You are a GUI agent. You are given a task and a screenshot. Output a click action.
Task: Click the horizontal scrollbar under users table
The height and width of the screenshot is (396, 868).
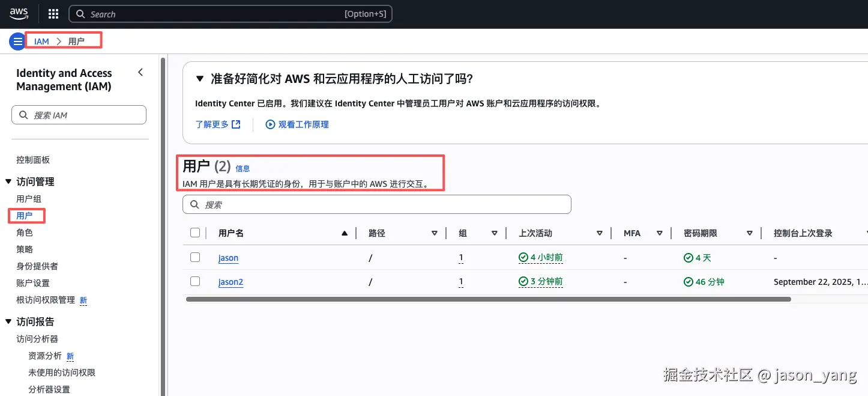coord(489,299)
